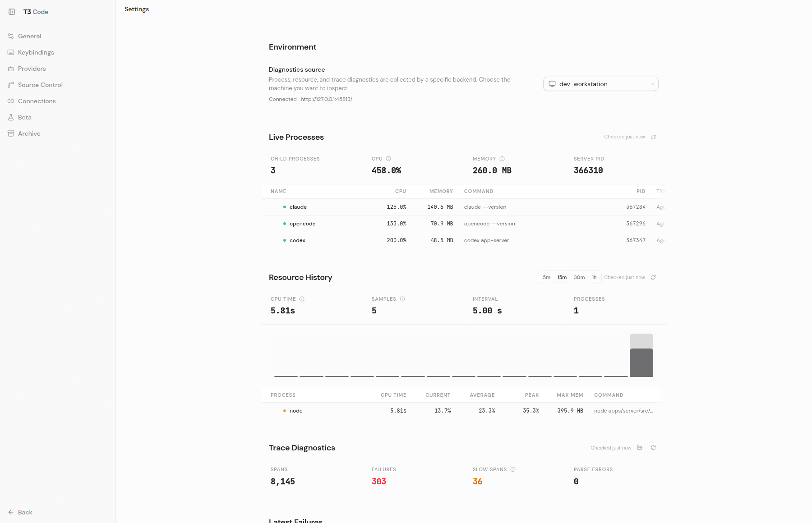This screenshot has height=523, width=812.
Task: Click the monitor icon in the source dropdown
Action: 552,84
